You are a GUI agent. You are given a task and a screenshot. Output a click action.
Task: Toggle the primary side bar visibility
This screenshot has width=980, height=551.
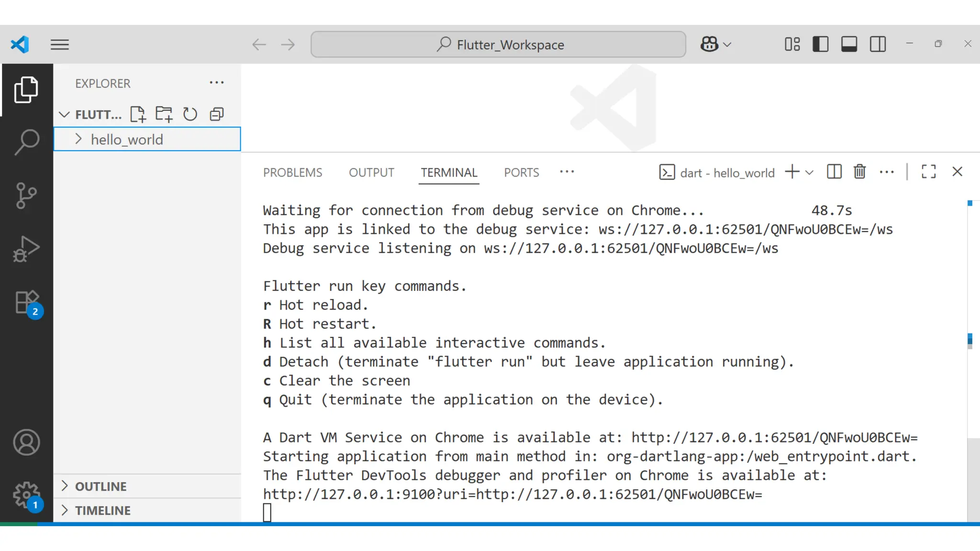tap(820, 44)
